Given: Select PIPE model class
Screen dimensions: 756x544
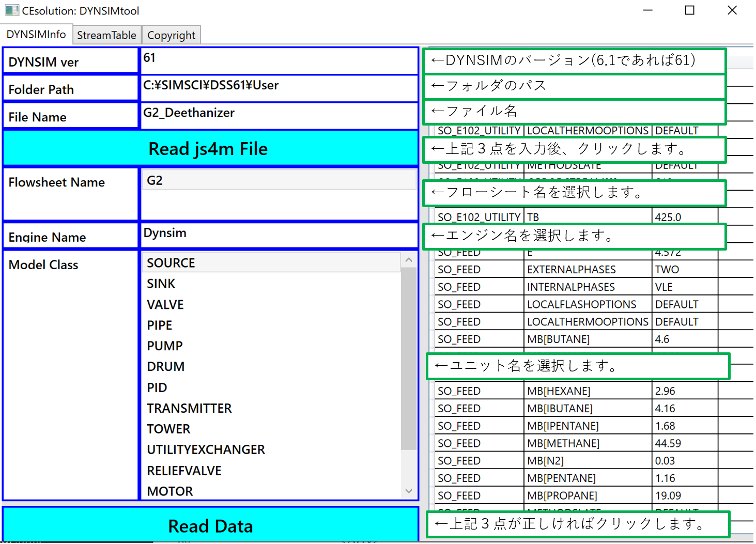Looking at the screenshot, I should [x=272, y=325].
